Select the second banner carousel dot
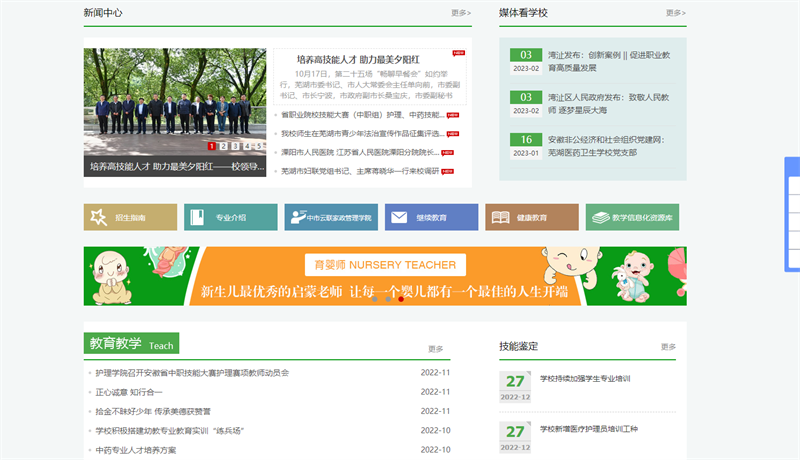This screenshot has height=460, width=800. [x=388, y=299]
